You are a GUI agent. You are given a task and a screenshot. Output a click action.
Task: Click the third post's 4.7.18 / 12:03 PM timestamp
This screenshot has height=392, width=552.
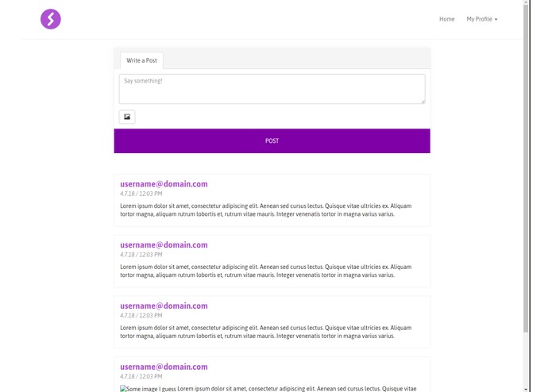[141, 315]
